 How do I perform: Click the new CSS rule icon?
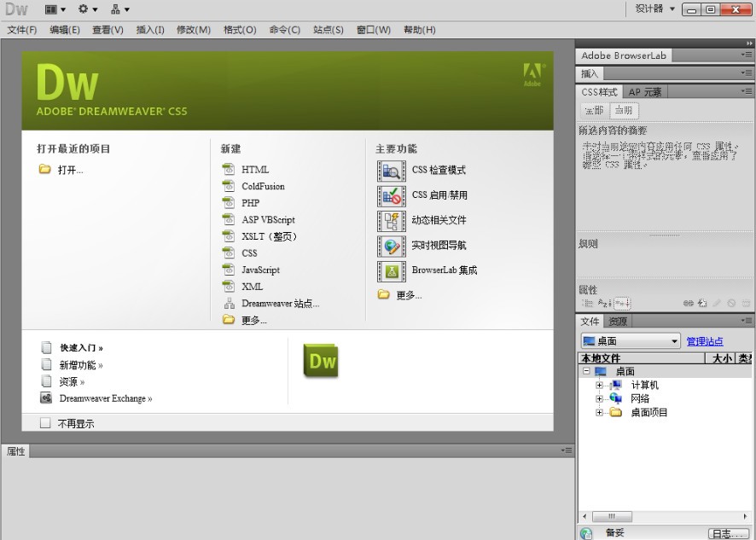pos(702,303)
